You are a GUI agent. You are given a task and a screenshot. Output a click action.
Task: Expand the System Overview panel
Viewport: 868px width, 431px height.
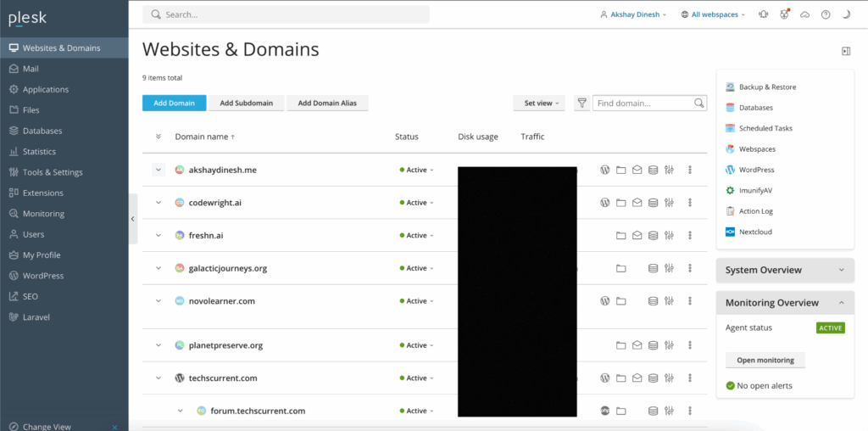785,270
